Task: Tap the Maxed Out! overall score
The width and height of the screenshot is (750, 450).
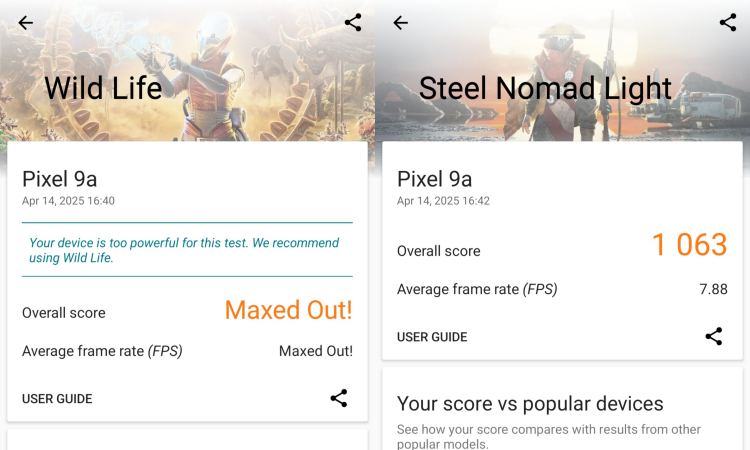Action: pos(288,310)
